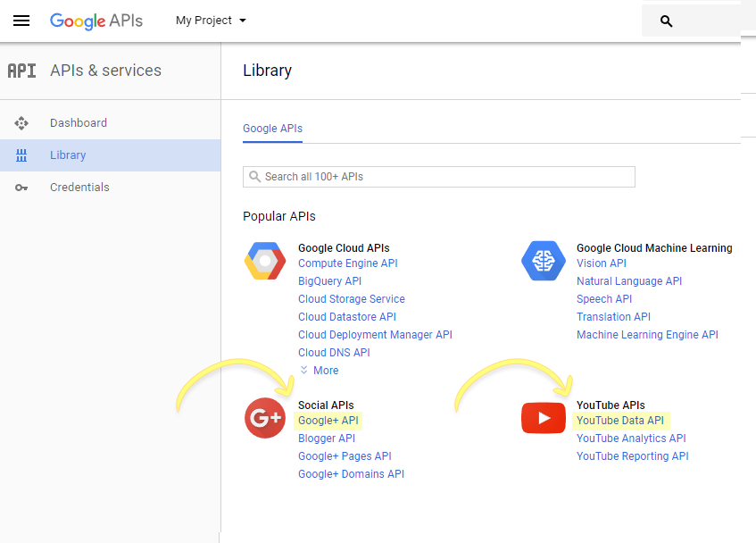Screen dimensions: 756x543
Task: Click the Search all 100+ APIs field
Action: pos(439,177)
